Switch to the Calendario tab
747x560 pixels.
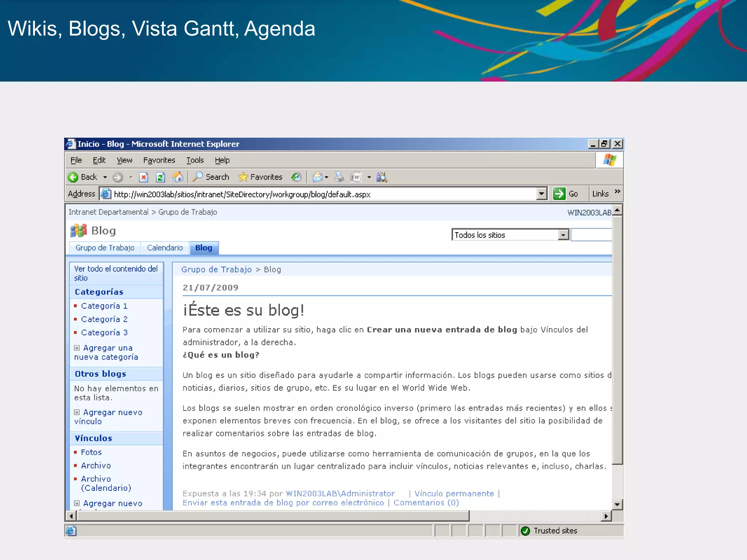tap(165, 248)
